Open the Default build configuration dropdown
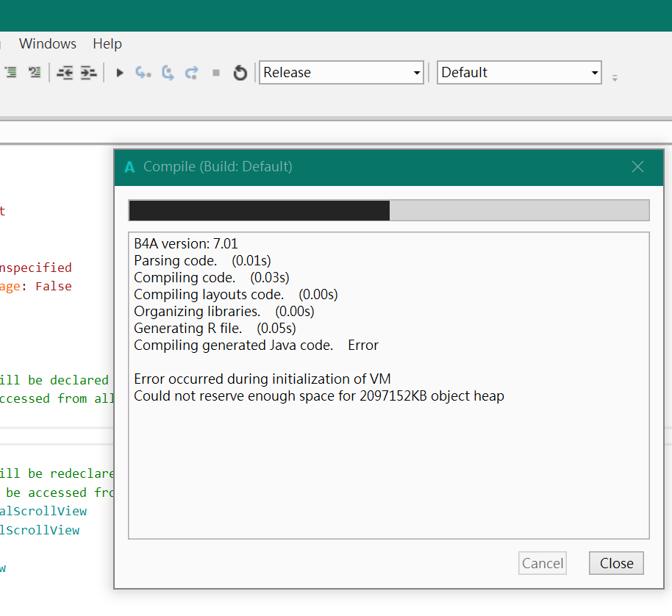 (x=519, y=72)
